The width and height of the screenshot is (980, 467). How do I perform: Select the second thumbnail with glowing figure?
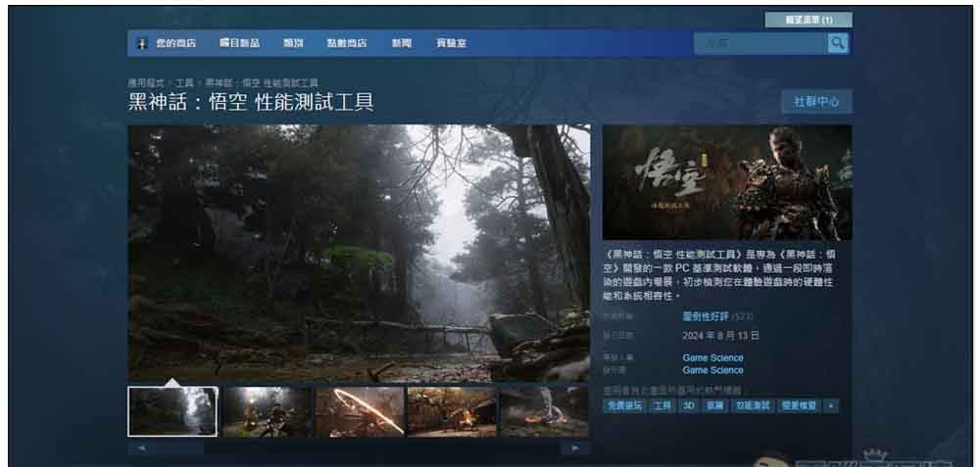[267, 411]
